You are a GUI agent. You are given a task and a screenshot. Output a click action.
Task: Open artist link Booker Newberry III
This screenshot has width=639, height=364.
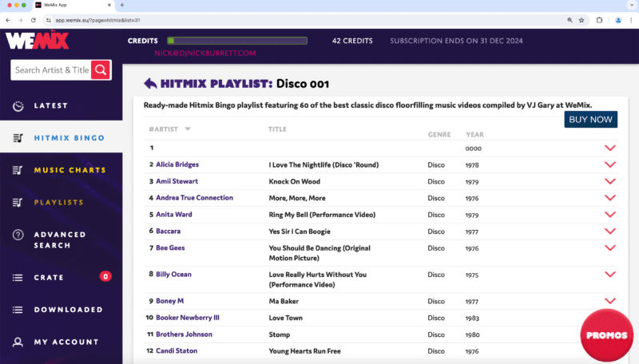[x=188, y=318]
